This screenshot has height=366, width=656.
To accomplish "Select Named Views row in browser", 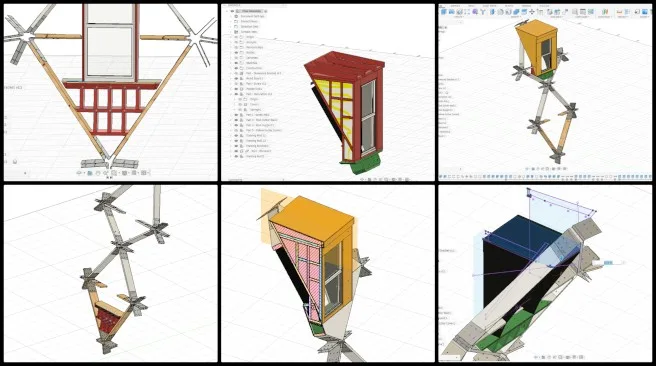I will 249,21.
